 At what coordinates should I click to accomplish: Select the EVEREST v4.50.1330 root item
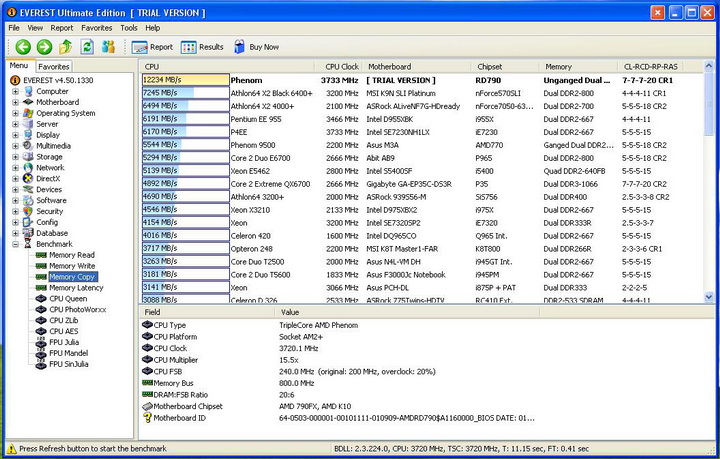click(x=58, y=80)
